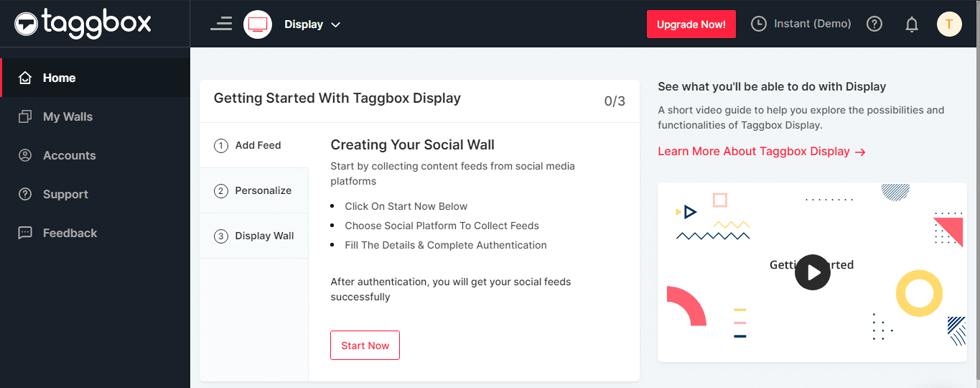Click the Taggbox logo
Screen dimensions: 980x388
tap(83, 23)
